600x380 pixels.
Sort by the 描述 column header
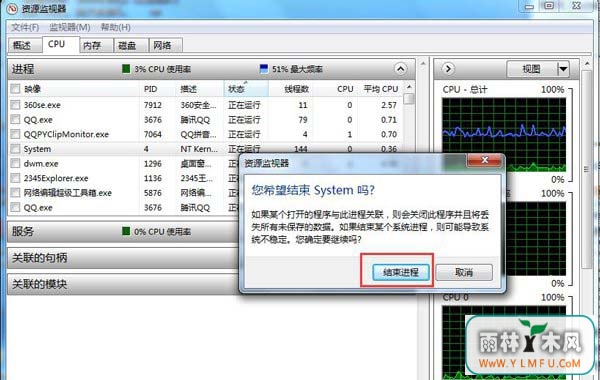pyautogui.click(x=200, y=89)
